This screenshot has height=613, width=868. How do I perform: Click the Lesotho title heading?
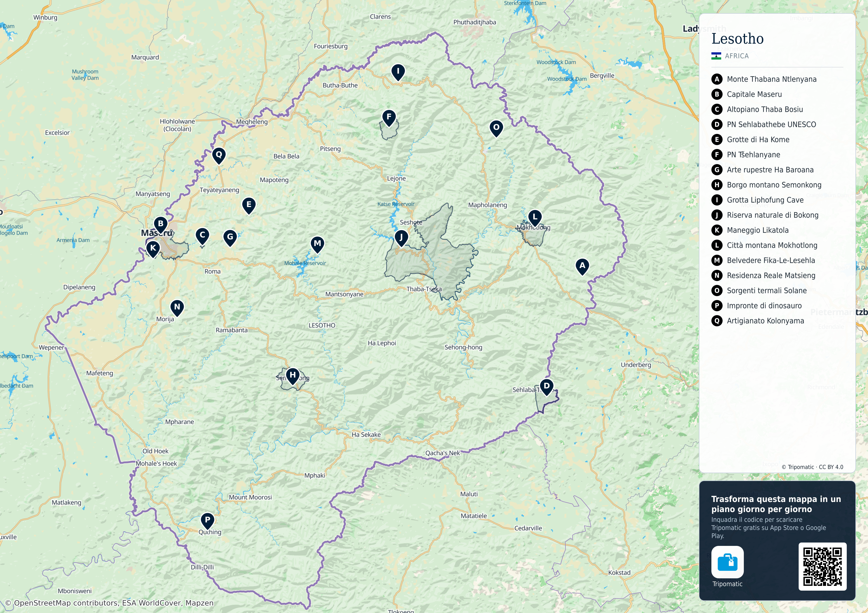point(738,39)
